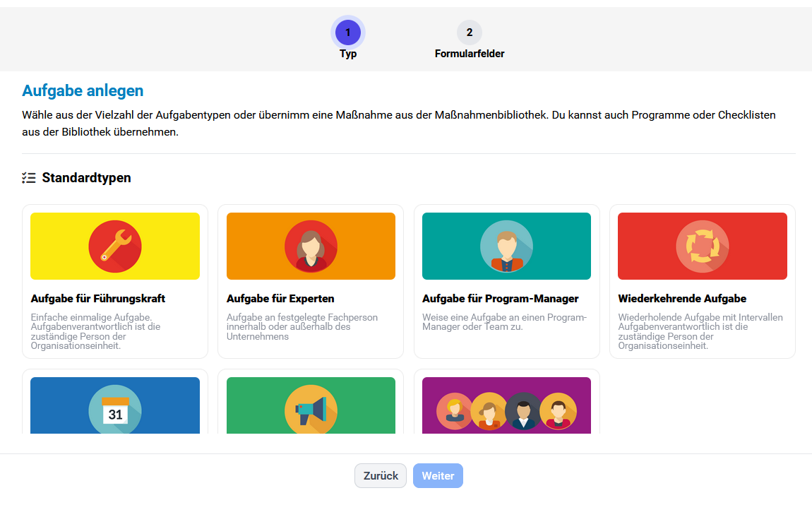The width and height of the screenshot is (812, 505).
Task: Select the Aufgabe für Program-Manager card
Action: (506, 281)
